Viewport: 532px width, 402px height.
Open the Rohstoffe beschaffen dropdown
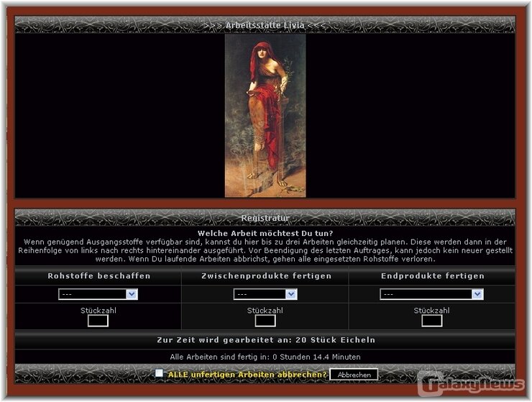click(98, 294)
